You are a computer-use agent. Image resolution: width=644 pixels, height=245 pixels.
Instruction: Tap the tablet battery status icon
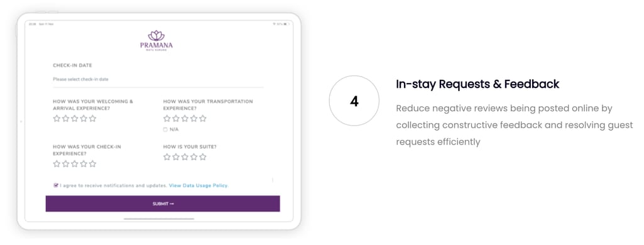(x=285, y=24)
